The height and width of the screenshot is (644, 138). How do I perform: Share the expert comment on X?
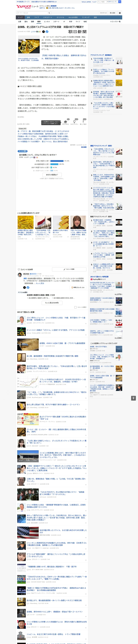25,288
